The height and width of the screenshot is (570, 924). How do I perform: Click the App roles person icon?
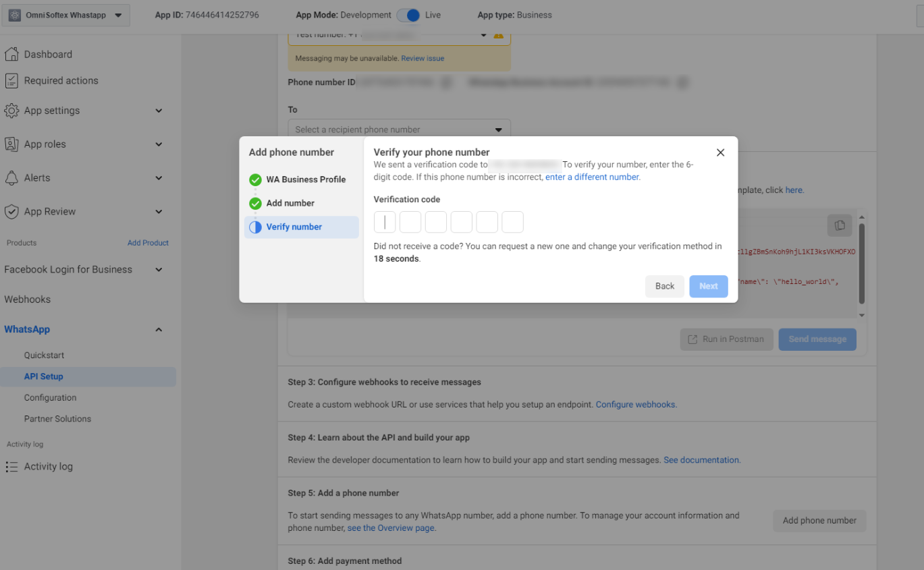11,144
